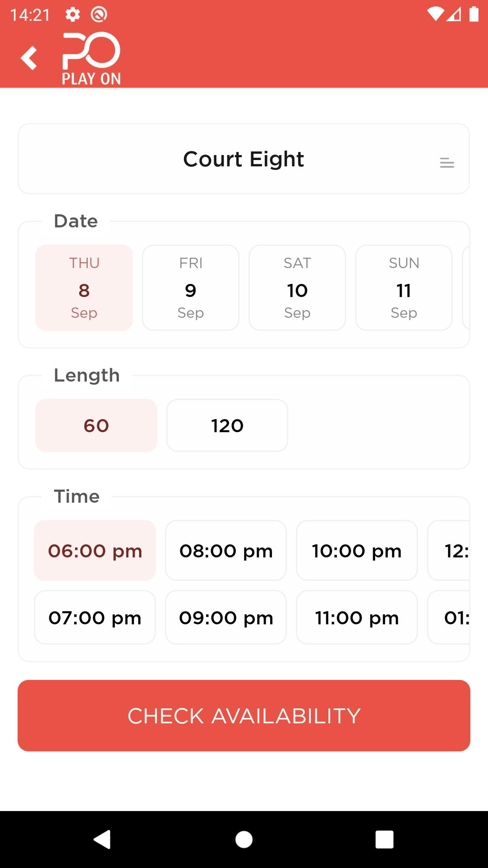Screen dimensions: 488x868
Task: Choose Saturday 10 Sep
Action: click(297, 288)
